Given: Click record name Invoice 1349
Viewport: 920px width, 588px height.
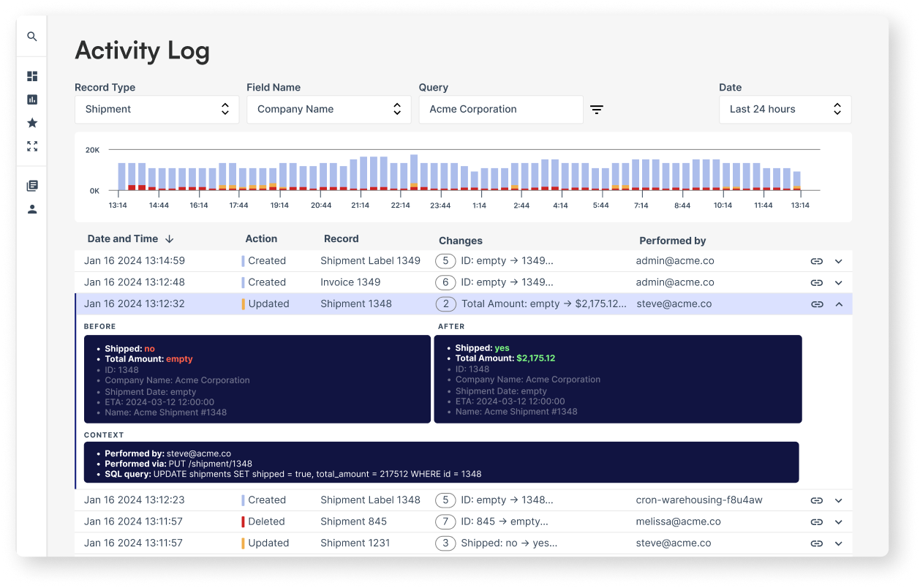Looking at the screenshot, I should coord(350,282).
